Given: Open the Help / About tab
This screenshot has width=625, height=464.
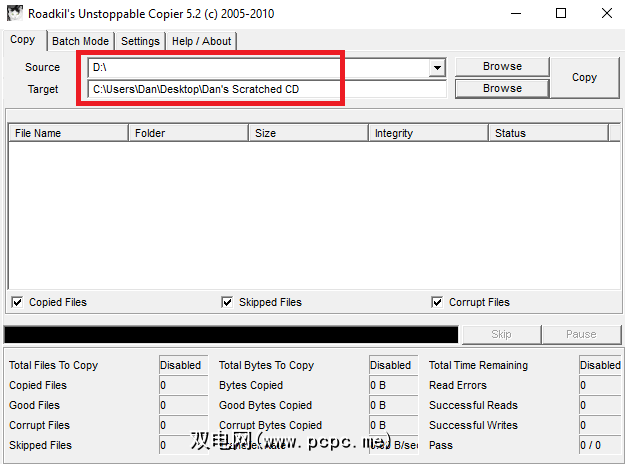Looking at the screenshot, I should click(201, 41).
